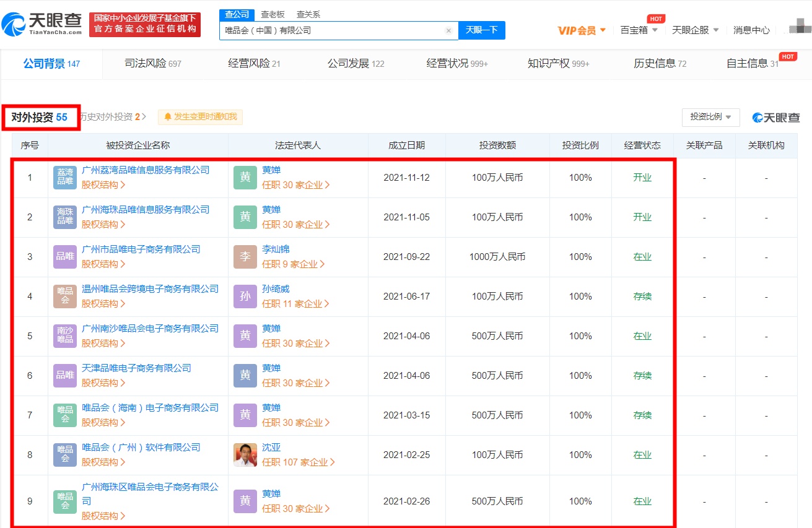The width and height of the screenshot is (812, 528).
Task: Open 任职 107 家企业 link for 沈亚
Action: pyautogui.click(x=299, y=462)
